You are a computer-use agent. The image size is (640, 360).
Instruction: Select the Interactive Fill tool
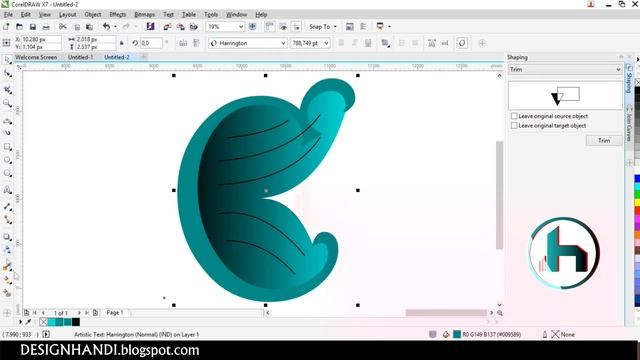pos(7,280)
